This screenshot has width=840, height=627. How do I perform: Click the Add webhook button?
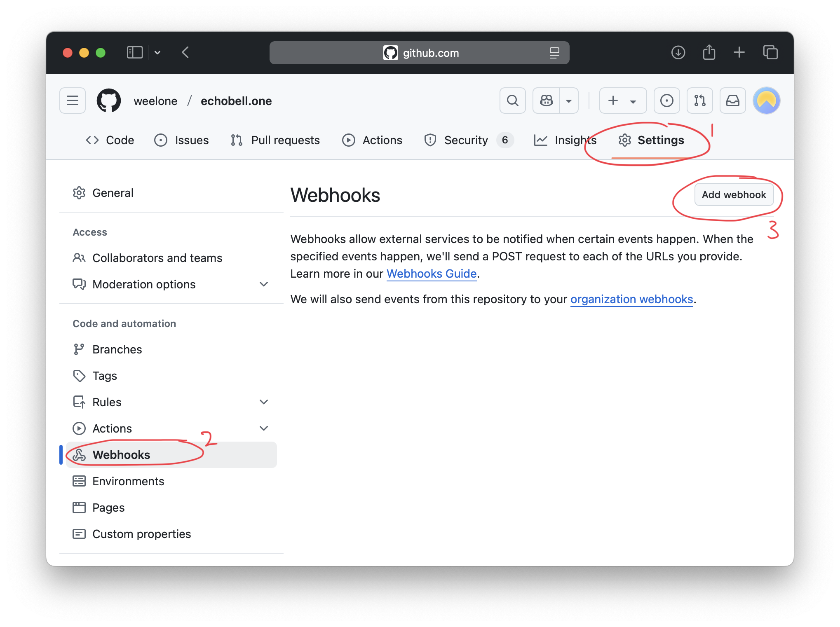[x=734, y=194]
